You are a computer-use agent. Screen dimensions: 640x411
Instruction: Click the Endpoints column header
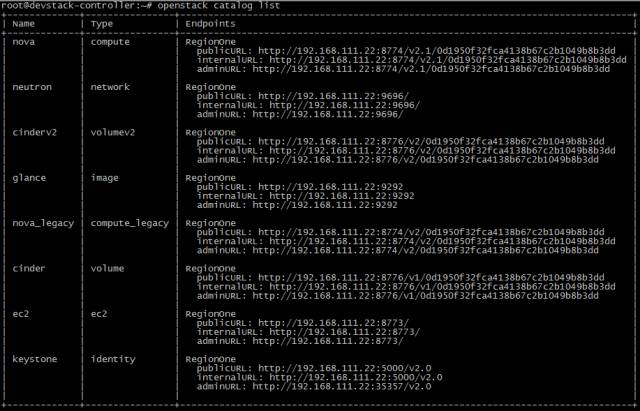pyautogui.click(x=210, y=24)
